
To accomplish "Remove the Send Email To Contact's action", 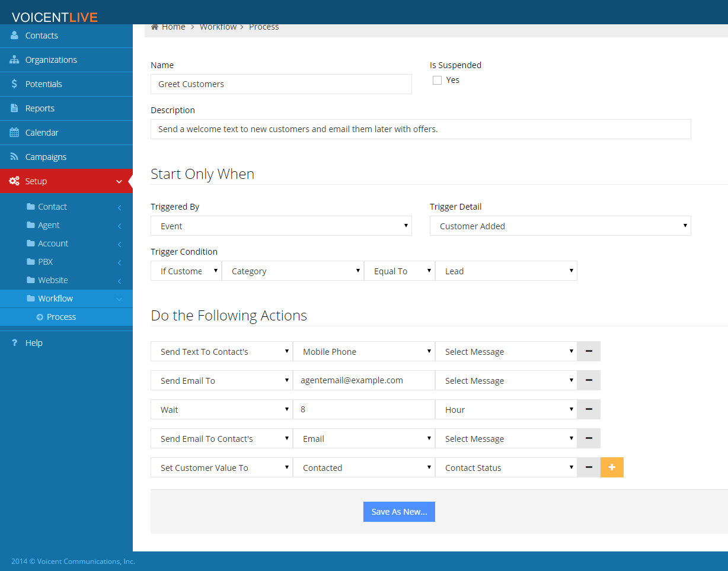I will 589,438.
